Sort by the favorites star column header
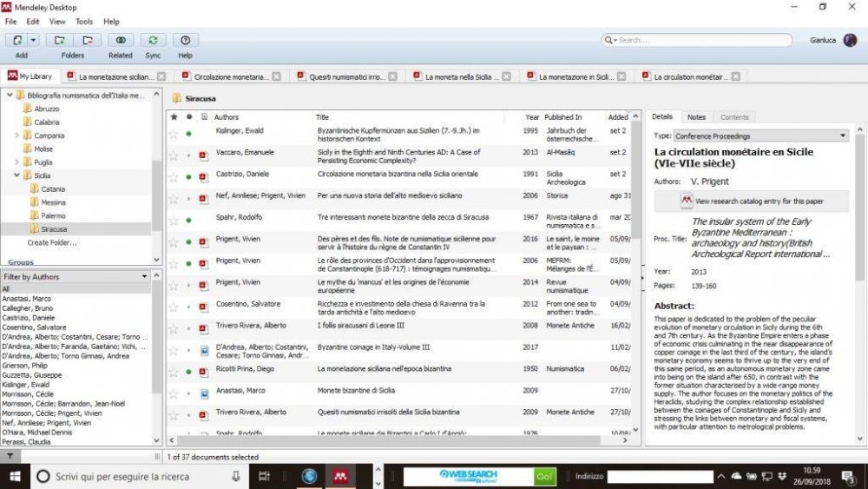Image resolution: width=868 pixels, height=489 pixels. (x=174, y=117)
